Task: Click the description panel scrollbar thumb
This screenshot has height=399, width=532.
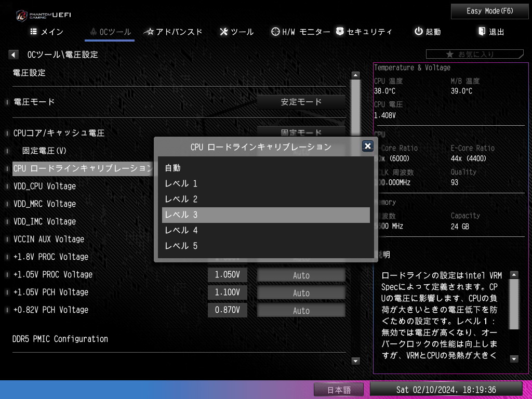Action: (x=514, y=304)
